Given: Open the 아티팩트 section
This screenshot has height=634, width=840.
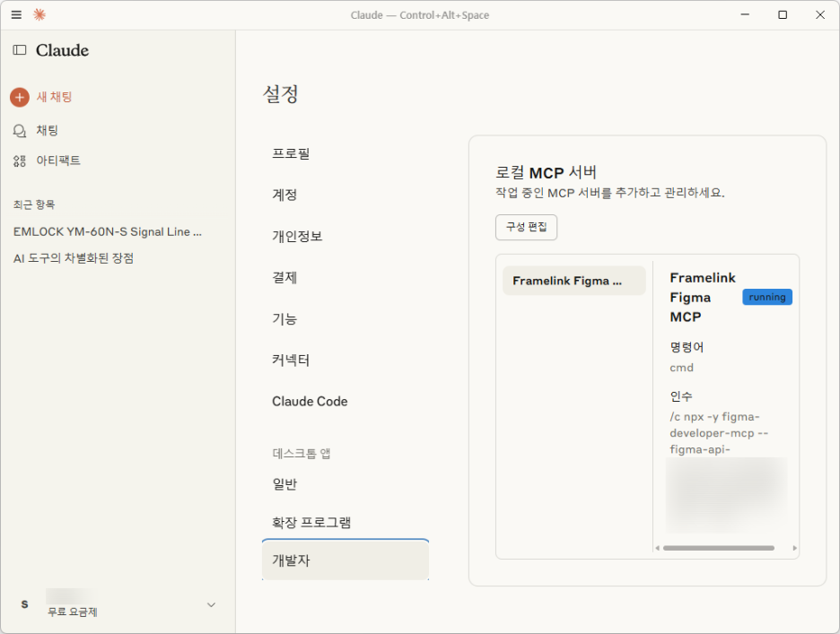Looking at the screenshot, I should tap(58, 161).
